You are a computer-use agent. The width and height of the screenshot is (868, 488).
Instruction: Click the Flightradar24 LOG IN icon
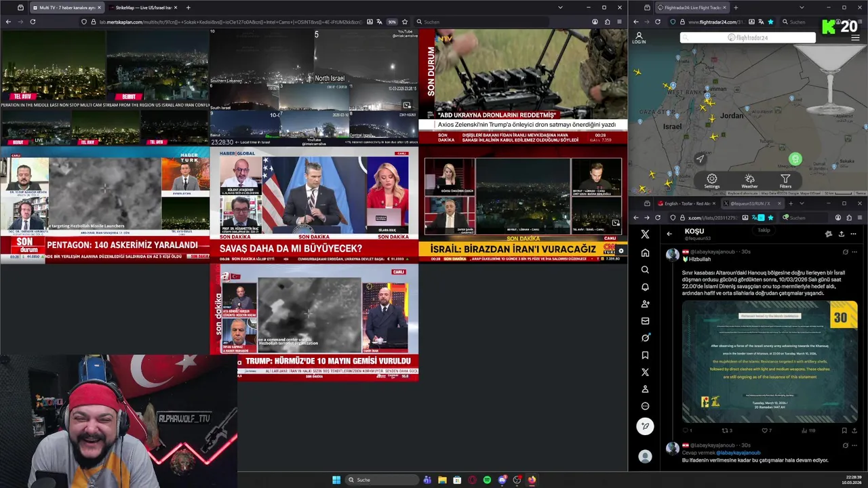[x=639, y=38]
